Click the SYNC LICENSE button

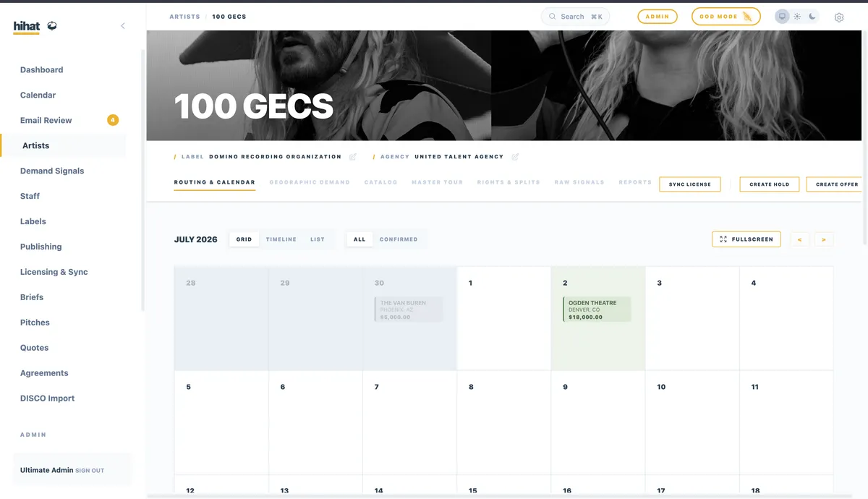coord(690,184)
